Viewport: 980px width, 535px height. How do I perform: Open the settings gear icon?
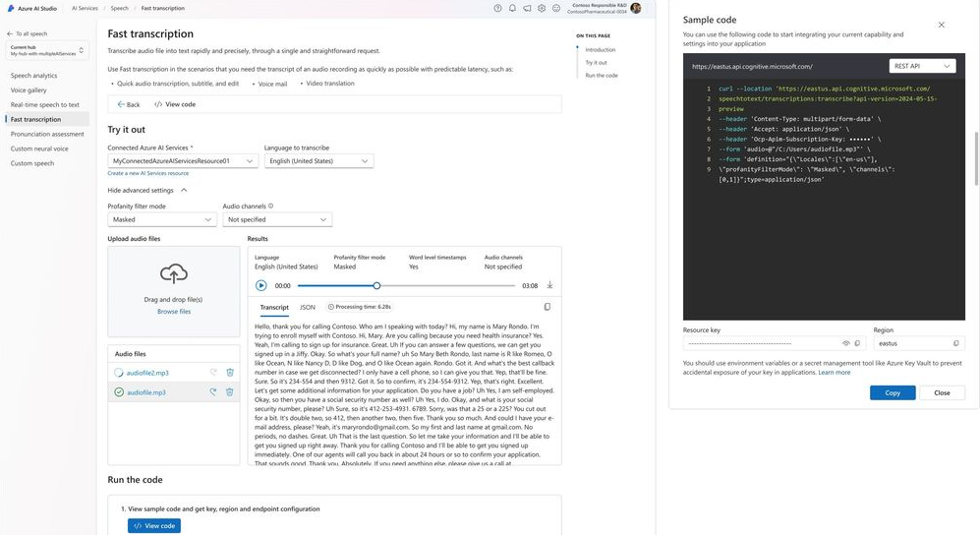tap(542, 8)
